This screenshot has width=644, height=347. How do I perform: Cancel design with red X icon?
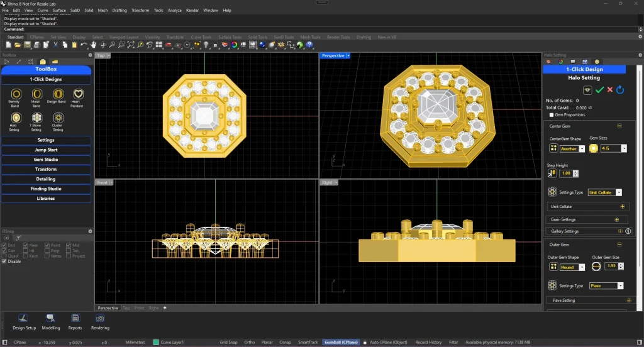(x=610, y=89)
